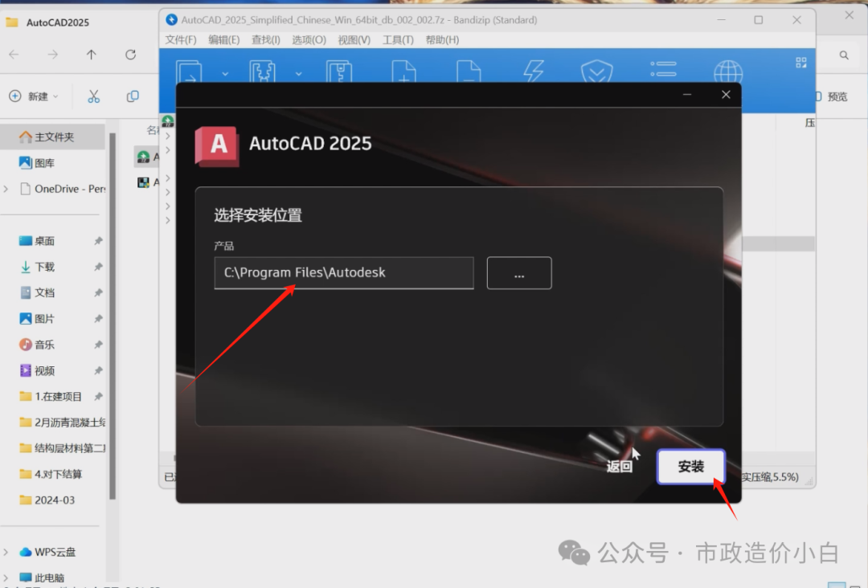Toggle 预览 preview pane in Explorer
The width and height of the screenshot is (868, 588).
click(832, 96)
